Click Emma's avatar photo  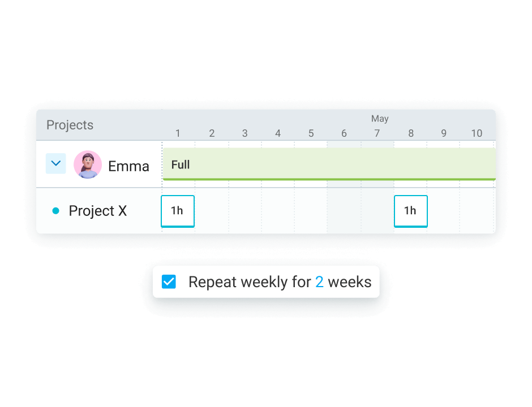pyautogui.click(x=87, y=164)
